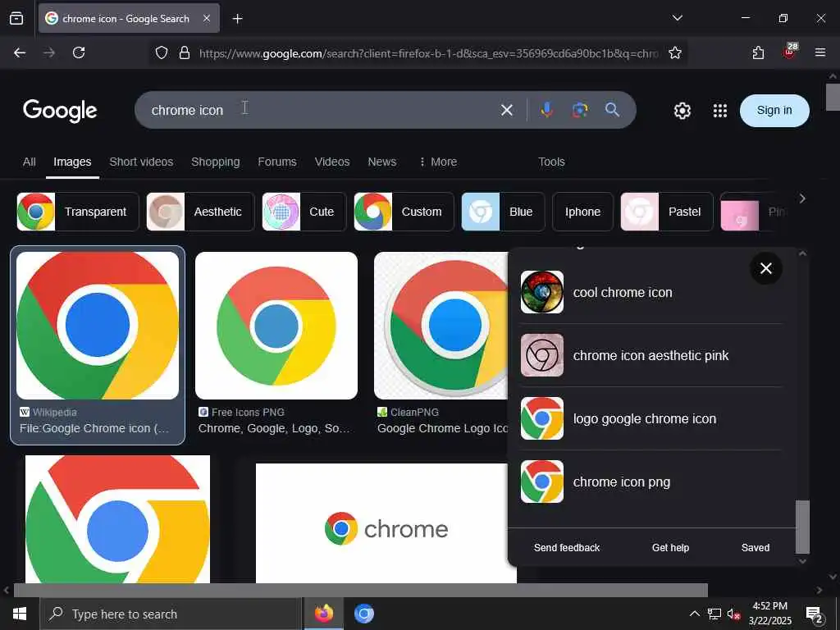The image size is (840, 630).
Task: Filter by the Blue chip
Action: point(503,212)
